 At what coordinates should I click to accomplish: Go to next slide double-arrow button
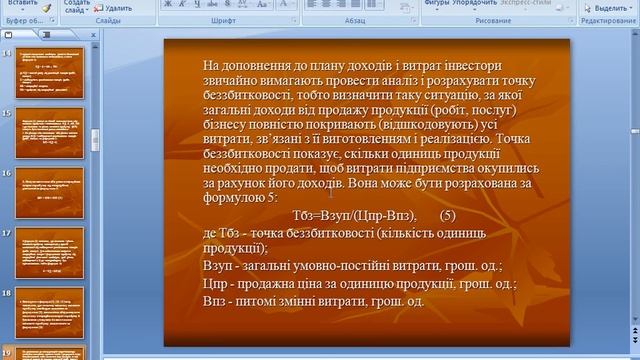tap(635, 340)
